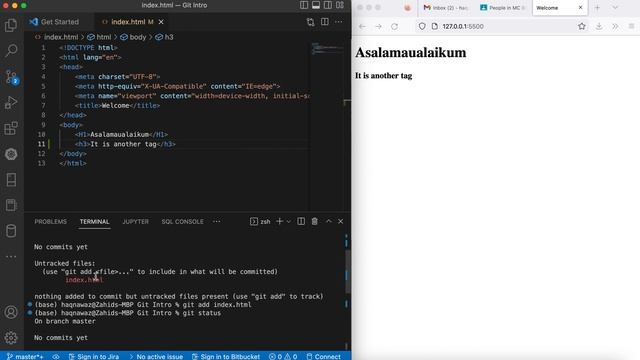This screenshot has width=640, height=360.
Task: Click the editor minimap
Action: [327, 49]
